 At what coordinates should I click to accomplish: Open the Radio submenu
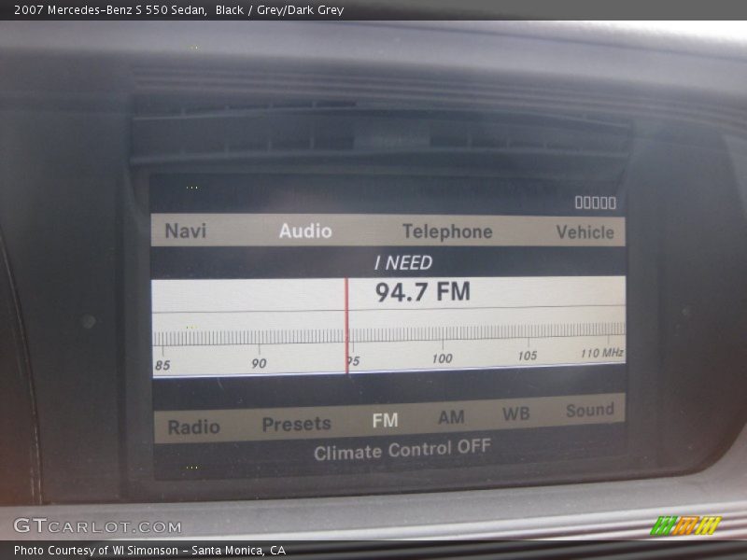tap(193, 427)
